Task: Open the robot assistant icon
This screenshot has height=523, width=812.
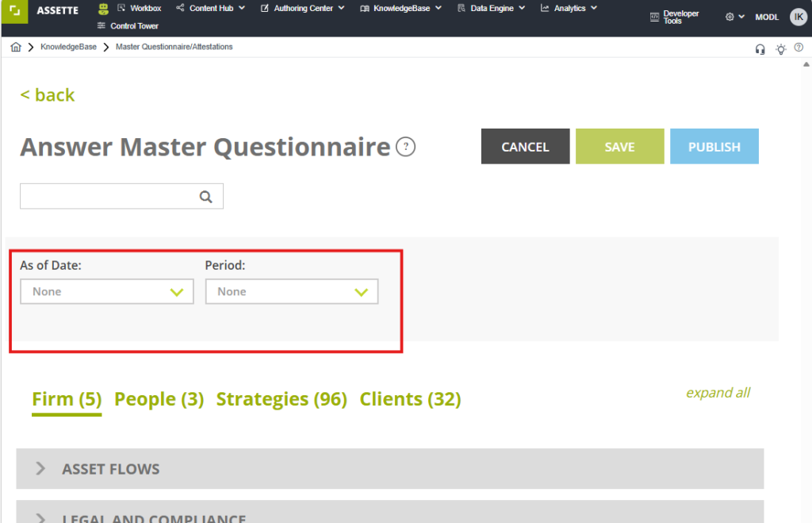Action: 103,9
